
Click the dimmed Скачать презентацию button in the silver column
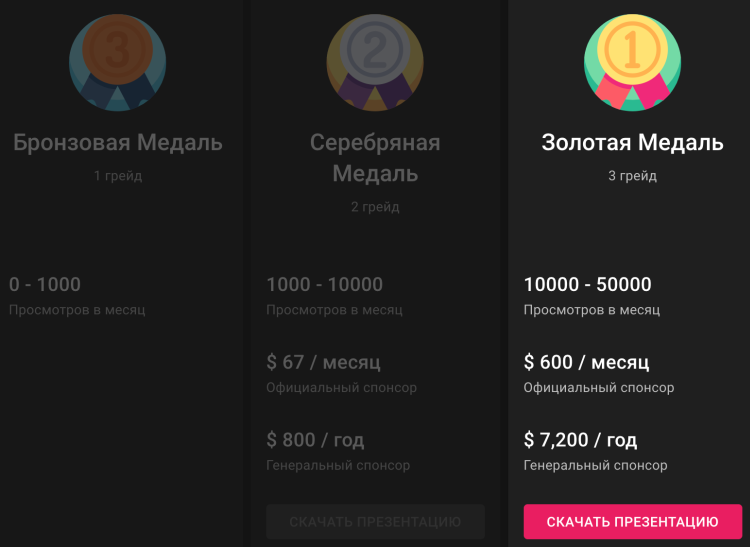pos(375,522)
